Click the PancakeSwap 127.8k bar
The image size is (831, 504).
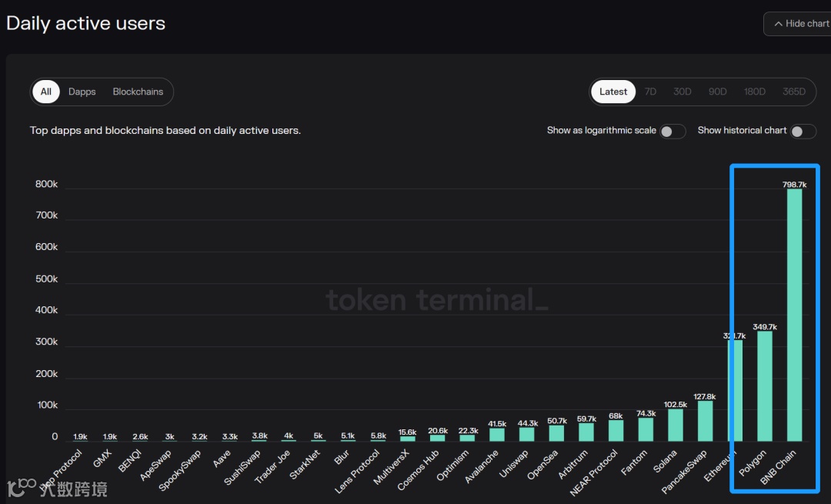click(x=705, y=421)
